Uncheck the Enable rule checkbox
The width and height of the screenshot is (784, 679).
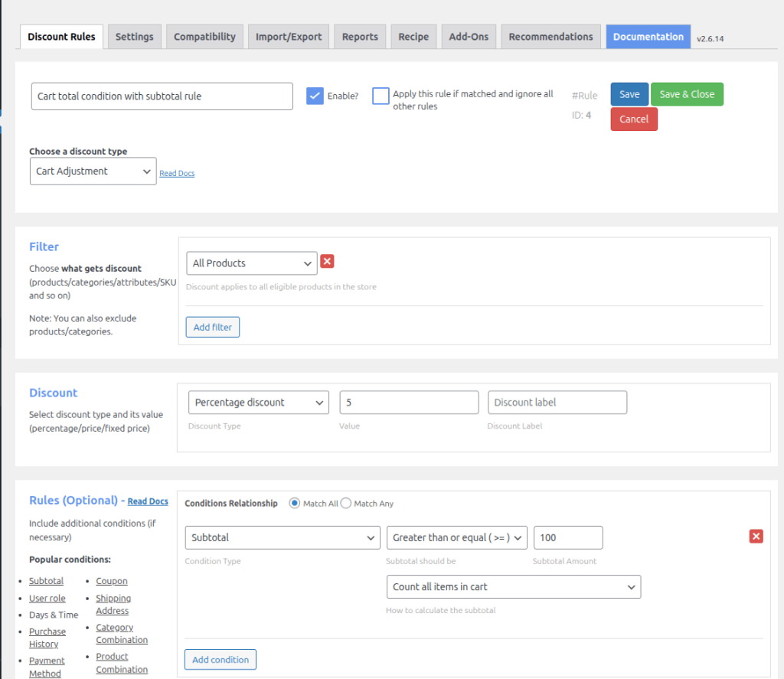tap(315, 96)
